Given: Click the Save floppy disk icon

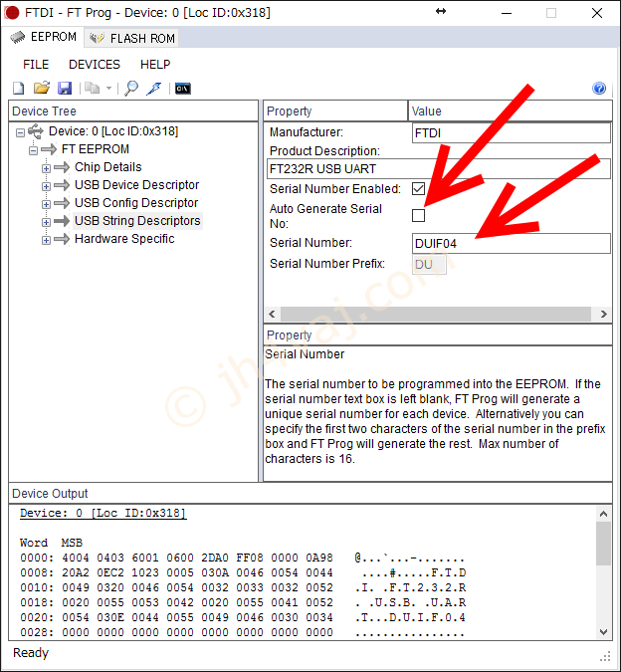Looking at the screenshot, I should click(65, 88).
